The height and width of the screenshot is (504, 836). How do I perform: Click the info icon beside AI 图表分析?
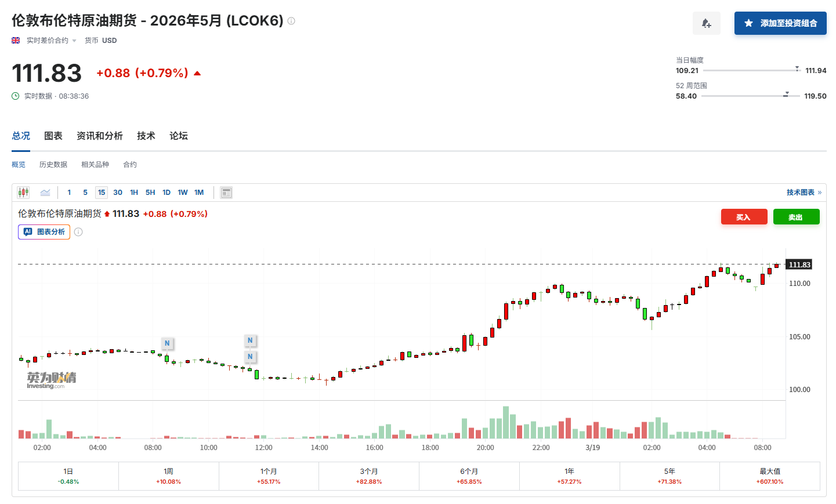tap(78, 232)
